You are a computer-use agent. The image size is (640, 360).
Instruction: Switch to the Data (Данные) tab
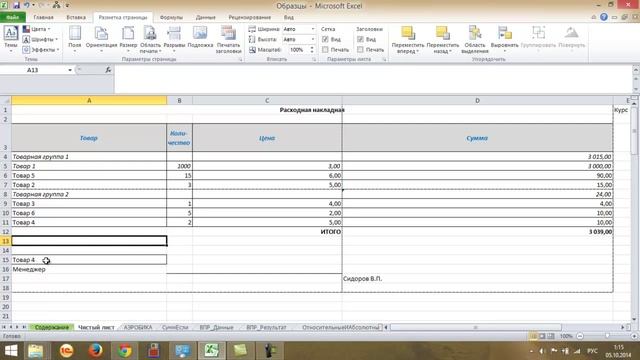click(205, 17)
